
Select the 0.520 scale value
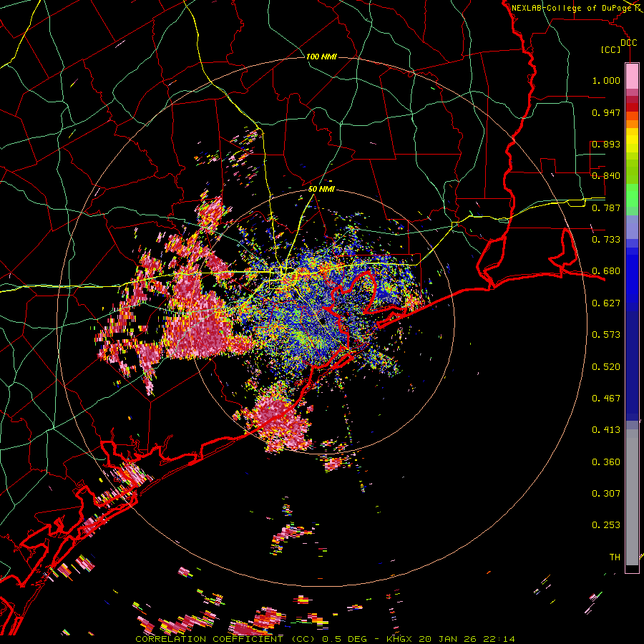click(606, 366)
